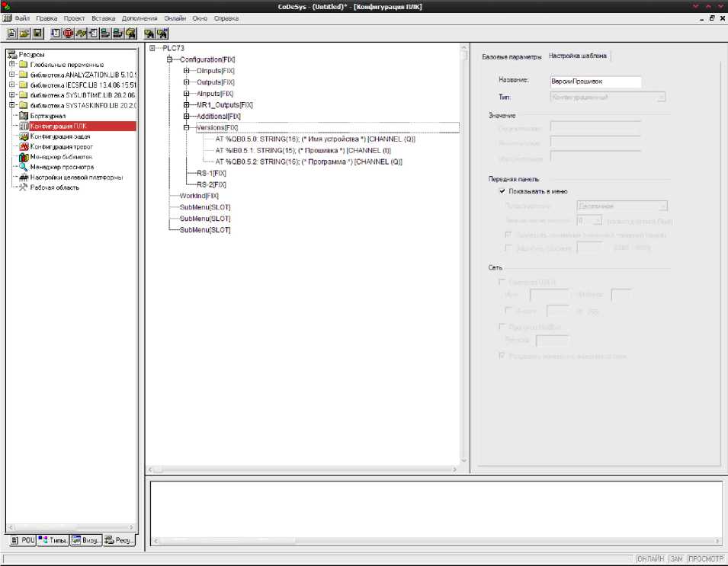This screenshot has height=566, width=728.
Task: Switch to the Базовые параметры tab
Action: click(512, 56)
